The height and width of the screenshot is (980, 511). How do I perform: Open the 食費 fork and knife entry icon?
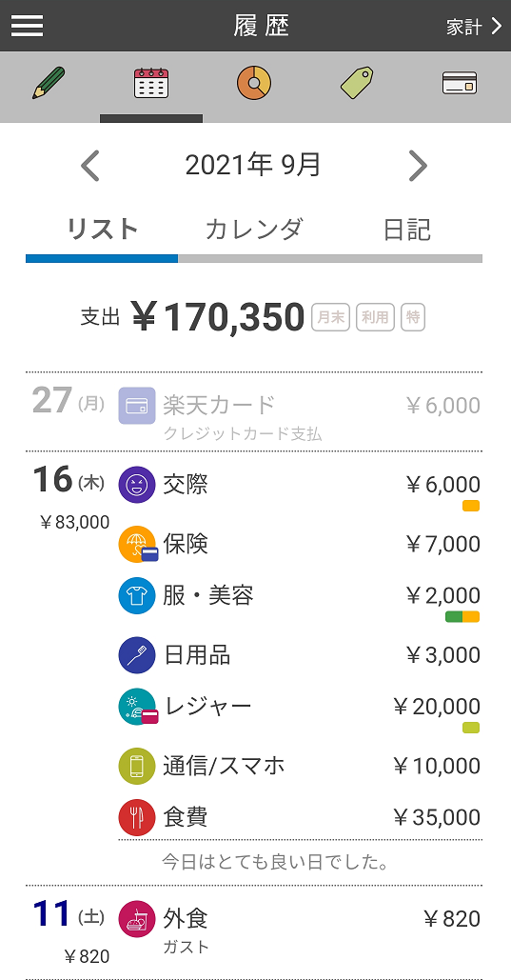tap(137, 817)
